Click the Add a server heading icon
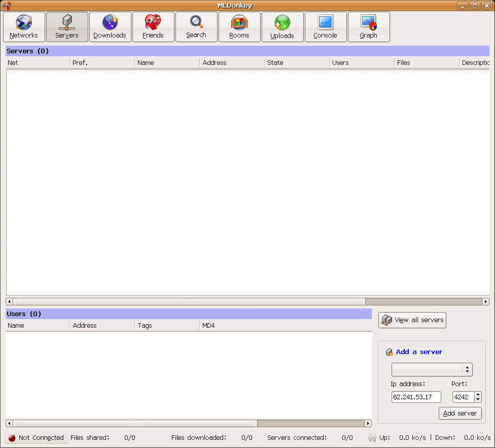This screenshot has height=448, width=495. [x=389, y=352]
